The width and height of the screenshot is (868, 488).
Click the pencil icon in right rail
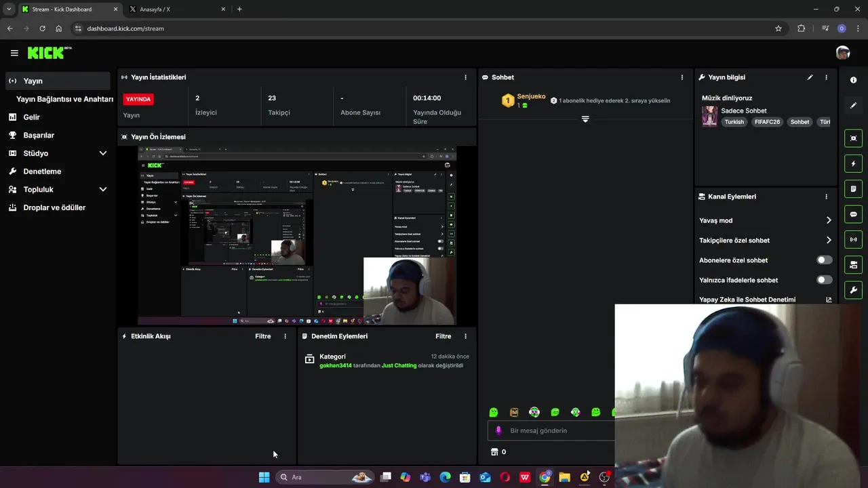pos(853,106)
